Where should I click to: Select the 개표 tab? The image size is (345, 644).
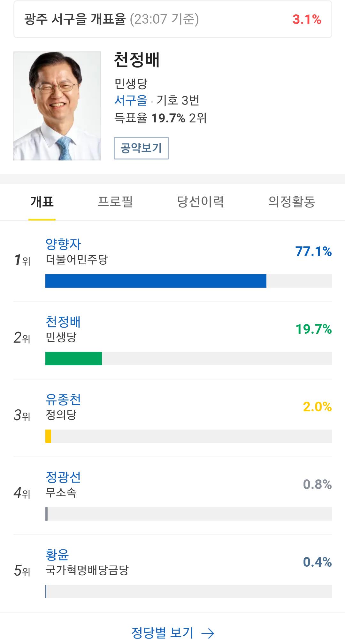(42, 202)
